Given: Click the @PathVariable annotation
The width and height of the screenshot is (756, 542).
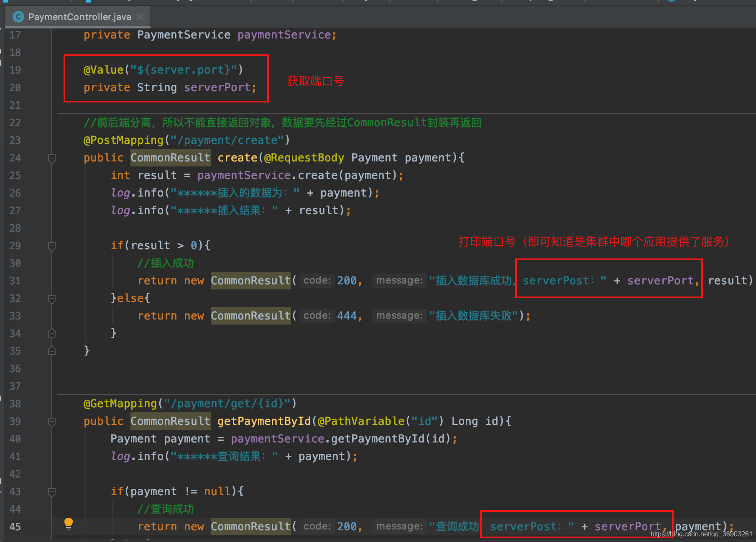Looking at the screenshot, I should pos(361,421).
